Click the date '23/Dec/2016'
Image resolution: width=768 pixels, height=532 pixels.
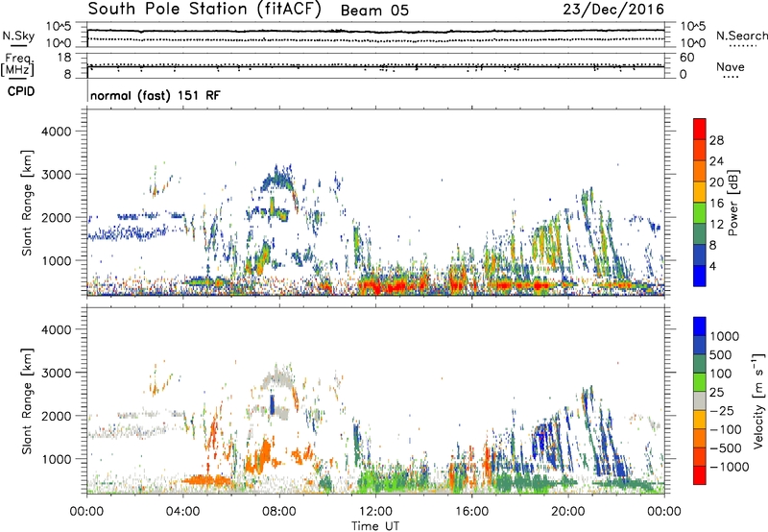(x=613, y=10)
